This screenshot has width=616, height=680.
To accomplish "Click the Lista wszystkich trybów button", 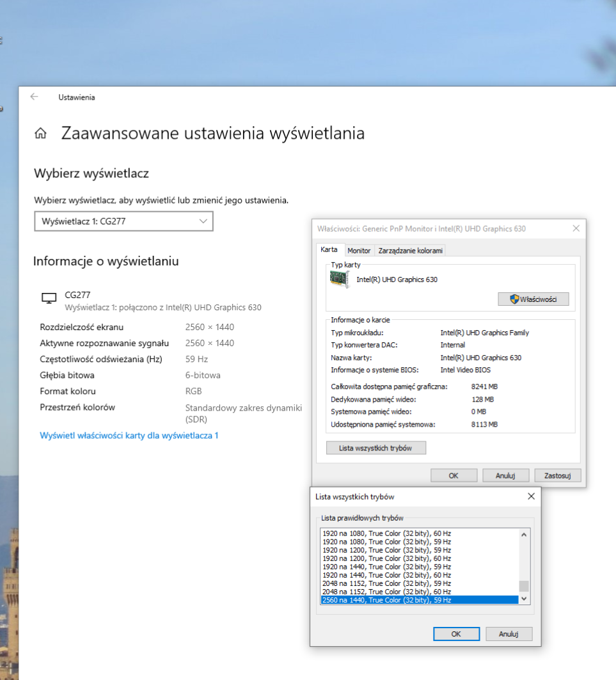I will tap(375, 448).
